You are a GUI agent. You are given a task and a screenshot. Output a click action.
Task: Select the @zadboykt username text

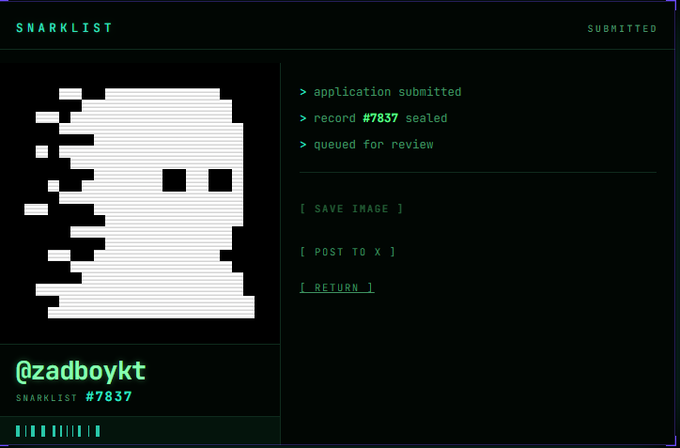(x=81, y=372)
